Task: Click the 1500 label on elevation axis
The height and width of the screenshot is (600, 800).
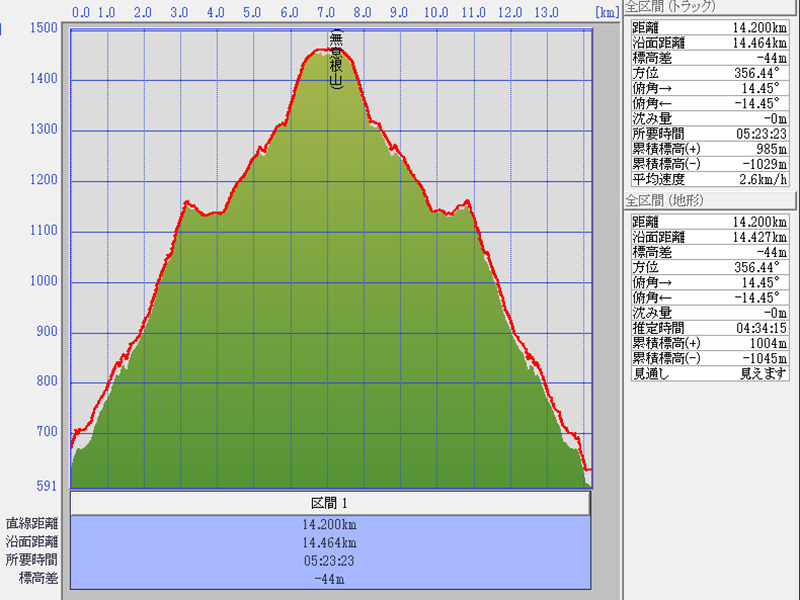Action: pyautogui.click(x=43, y=28)
